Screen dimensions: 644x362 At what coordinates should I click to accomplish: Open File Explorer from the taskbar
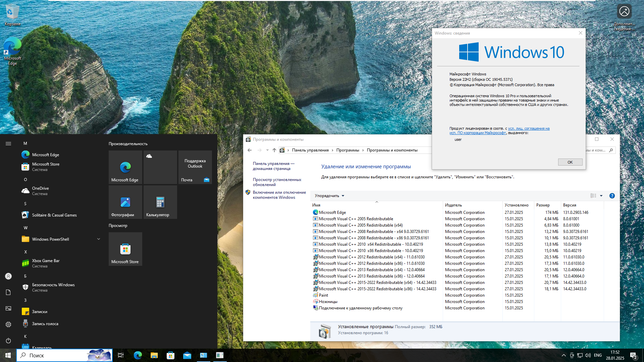click(x=154, y=355)
